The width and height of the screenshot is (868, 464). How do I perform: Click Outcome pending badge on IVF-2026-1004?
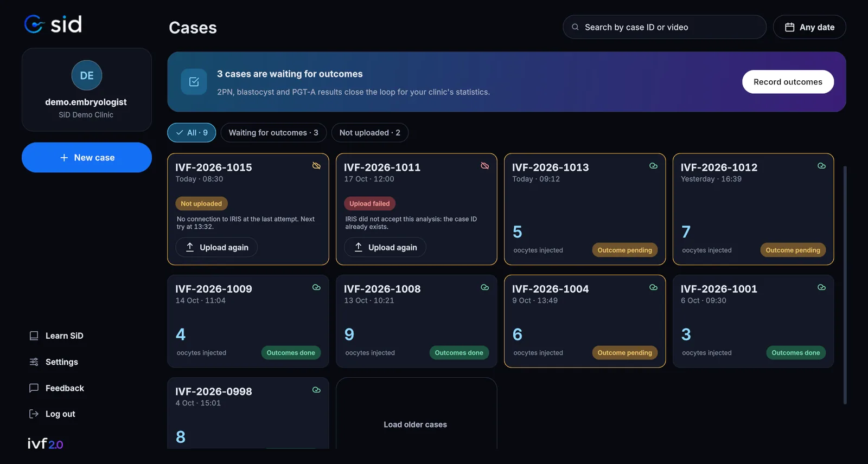click(x=625, y=353)
